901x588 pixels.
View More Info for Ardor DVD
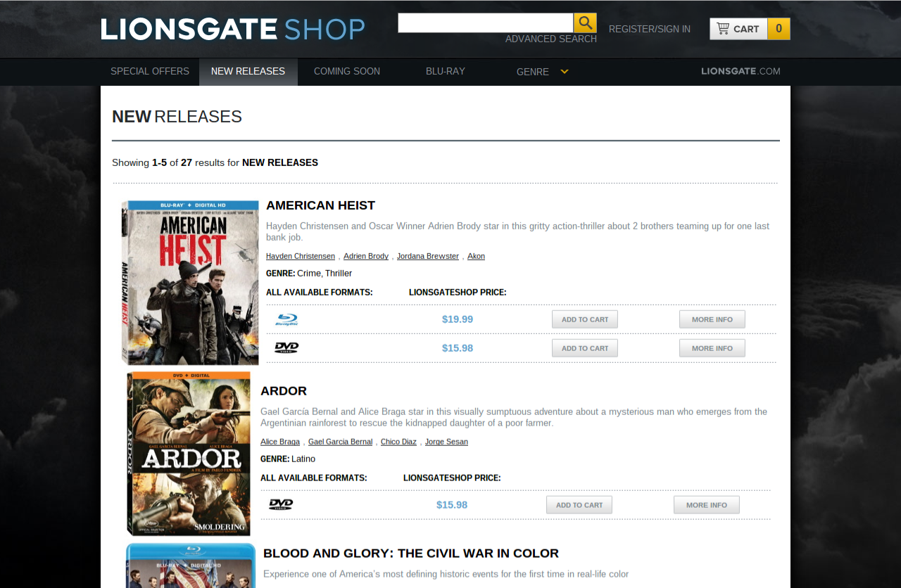click(707, 505)
